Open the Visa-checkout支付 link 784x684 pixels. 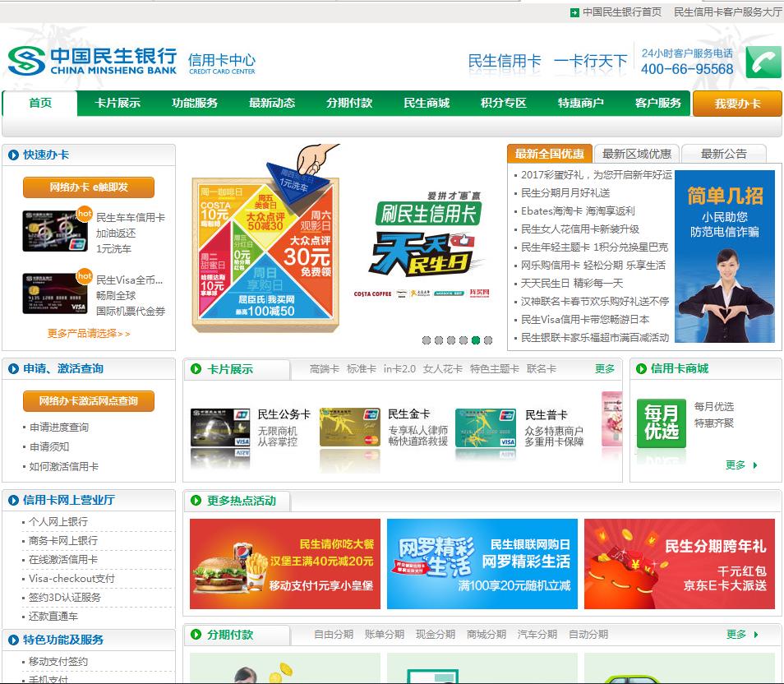click(71, 579)
